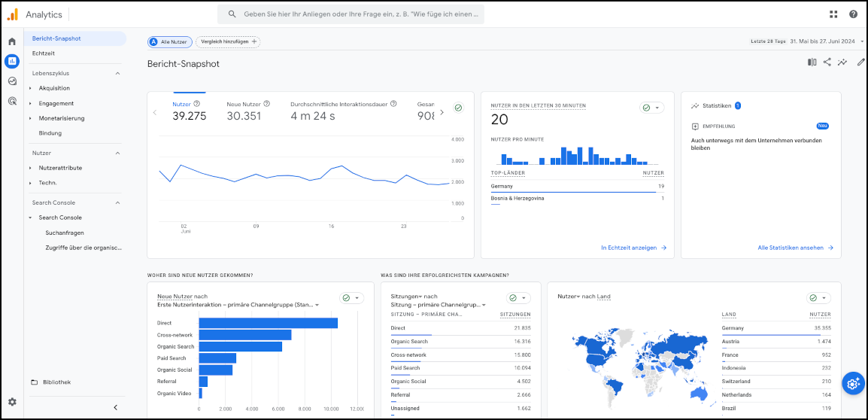Image resolution: width=868 pixels, height=420 pixels.
Task: Open the Help question mark icon
Action: click(853, 14)
